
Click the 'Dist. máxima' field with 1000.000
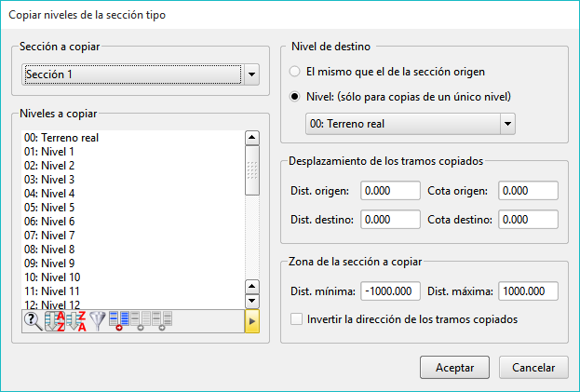(528, 291)
